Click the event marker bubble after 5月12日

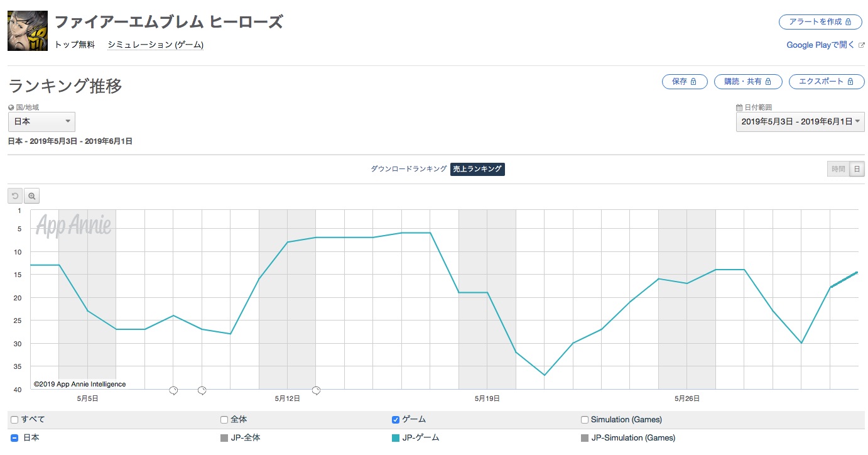click(317, 390)
